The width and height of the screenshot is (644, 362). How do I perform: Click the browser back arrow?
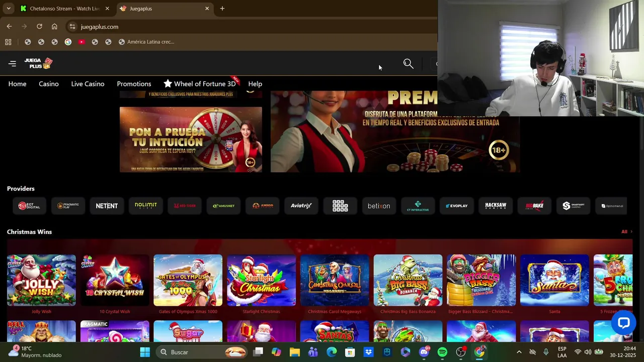(9, 27)
